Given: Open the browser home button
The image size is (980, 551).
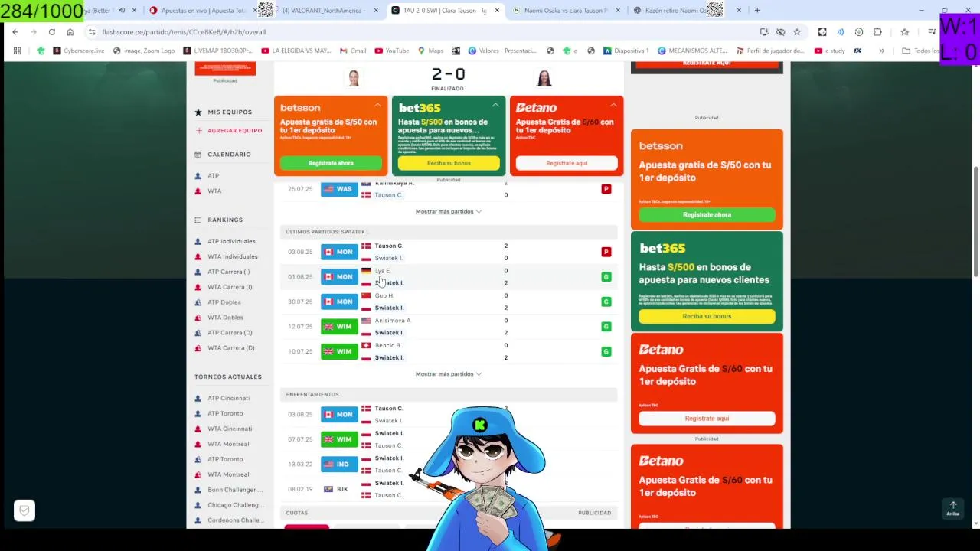Looking at the screenshot, I should [x=70, y=32].
